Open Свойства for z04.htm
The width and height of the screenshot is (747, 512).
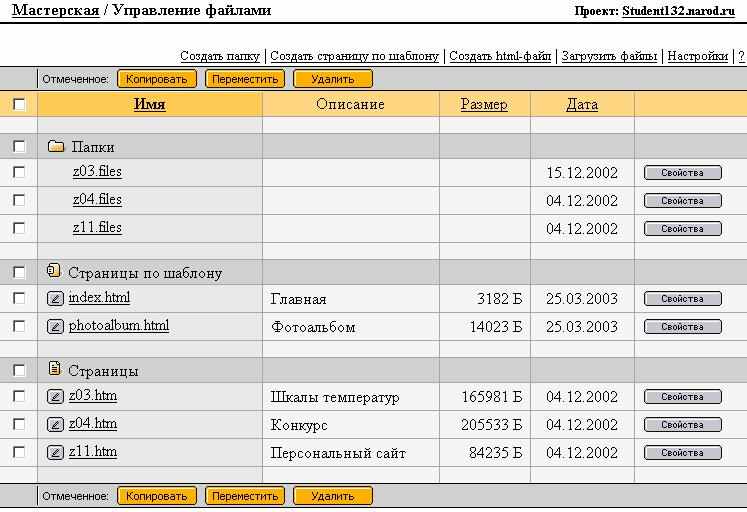click(x=683, y=425)
